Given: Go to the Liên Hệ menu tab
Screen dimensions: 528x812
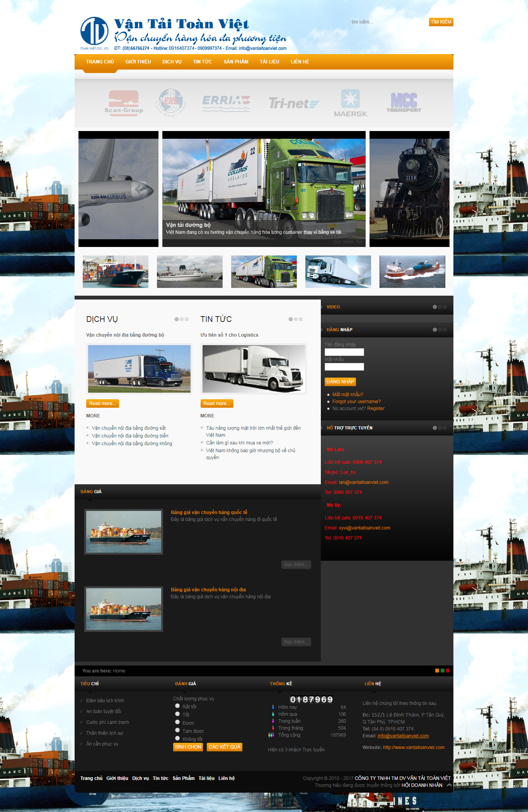Looking at the screenshot, I should point(300,62).
